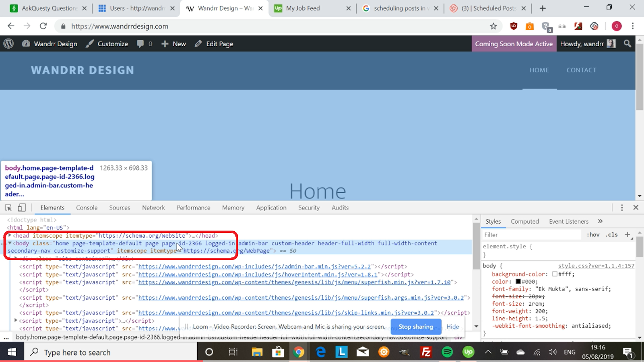
Task: Switch to the My Job Feed tab
Action: (312, 8)
